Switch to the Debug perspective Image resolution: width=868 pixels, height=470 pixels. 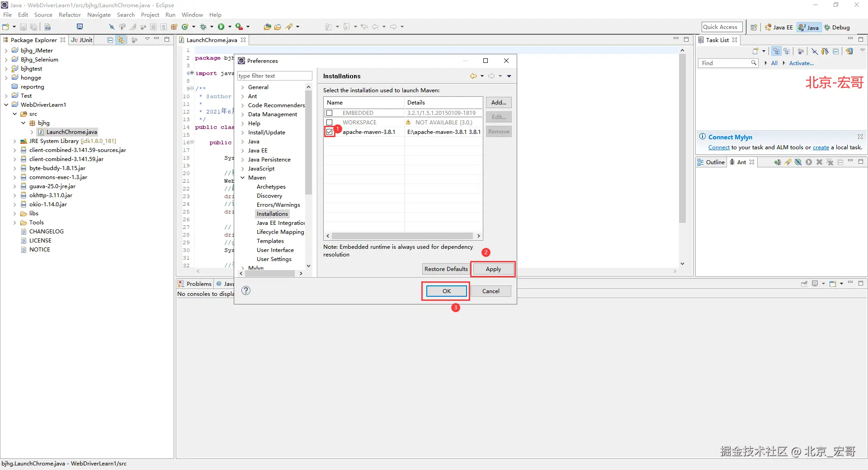837,27
